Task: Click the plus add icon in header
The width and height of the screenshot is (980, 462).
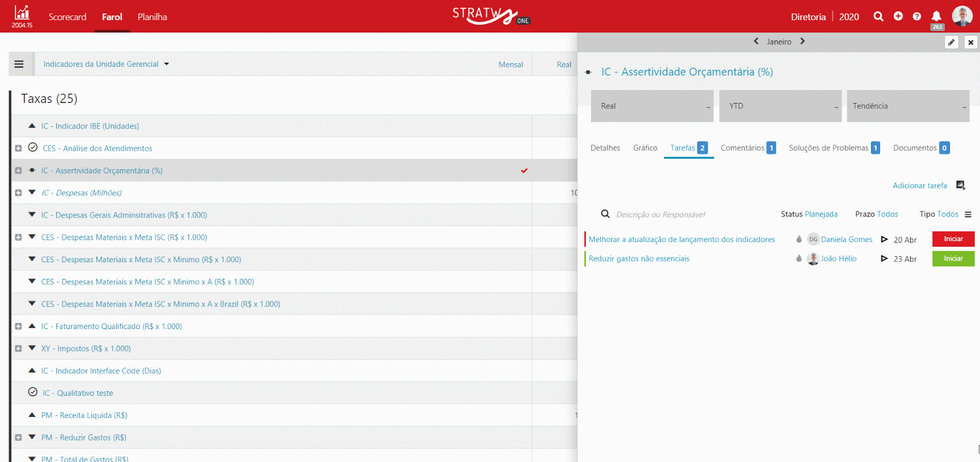Action: click(898, 17)
